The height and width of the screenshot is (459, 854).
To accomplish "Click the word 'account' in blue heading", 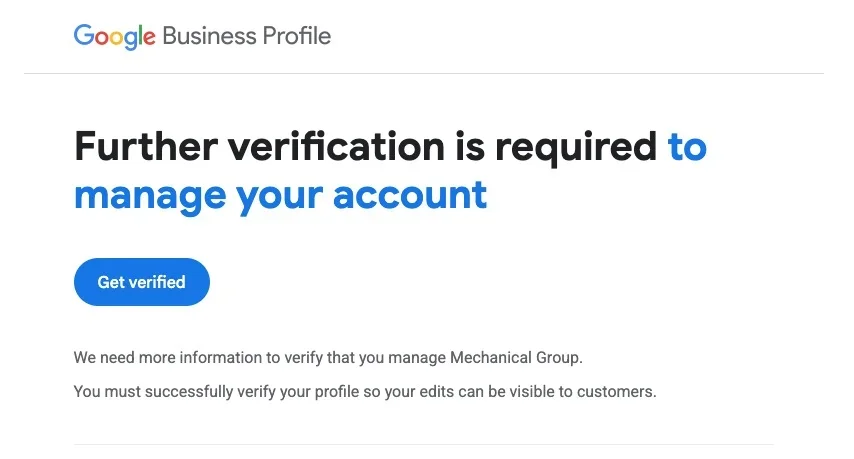I will 410,195.
